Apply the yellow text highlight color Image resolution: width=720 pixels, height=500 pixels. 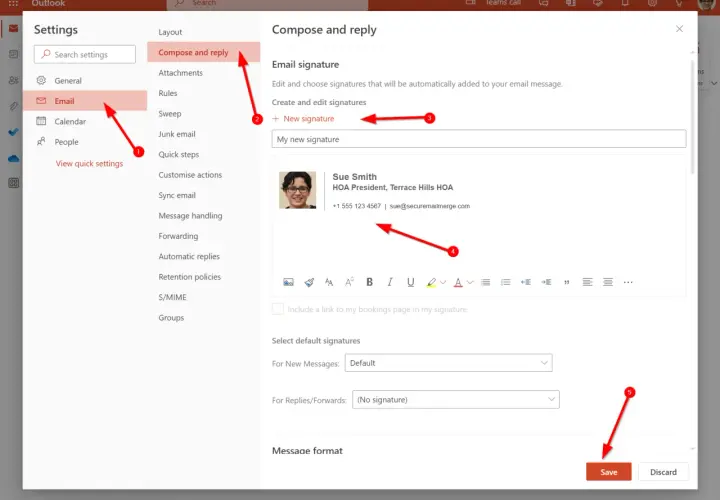pos(431,282)
